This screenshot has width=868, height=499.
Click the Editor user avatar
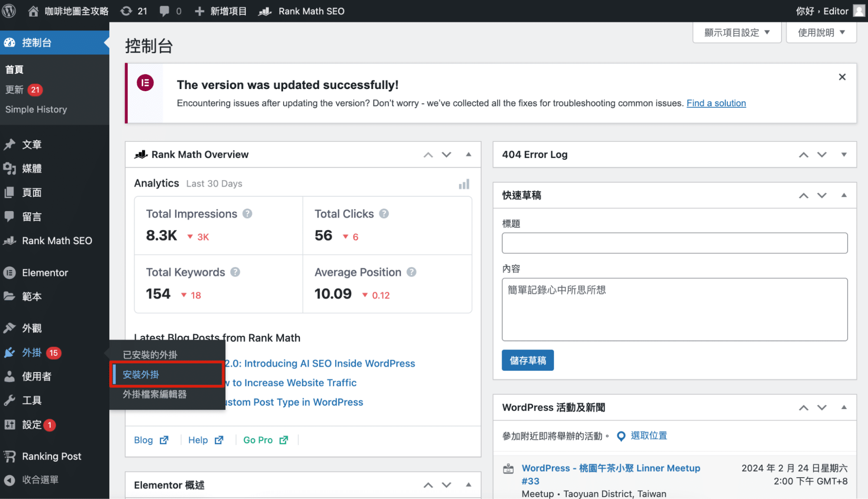858,11
